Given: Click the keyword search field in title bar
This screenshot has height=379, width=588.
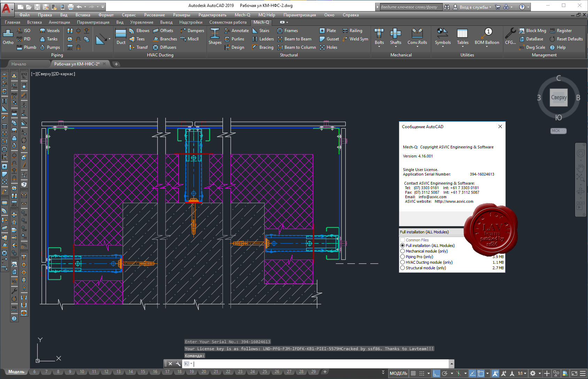Looking at the screenshot, I should 410,7.
